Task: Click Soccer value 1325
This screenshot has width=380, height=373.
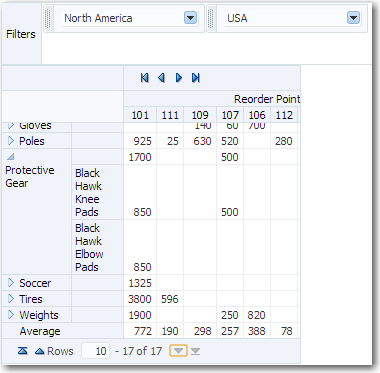Action: 140,283
